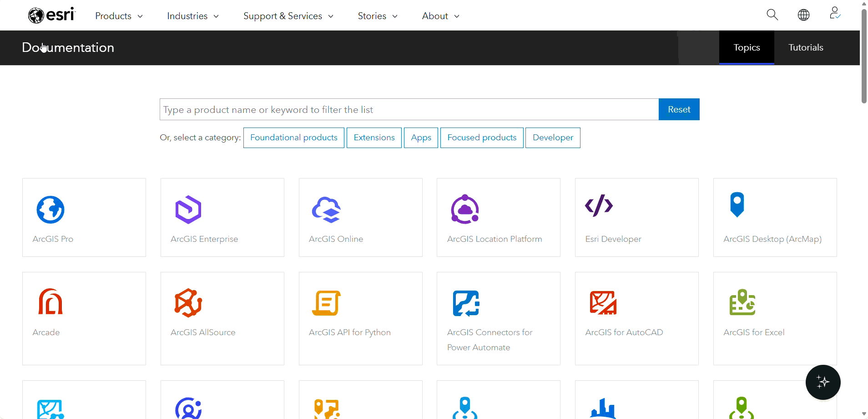Select the ArcGIS Online cloud icon
Image resolution: width=868 pixels, height=419 pixels.
click(327, 209)
